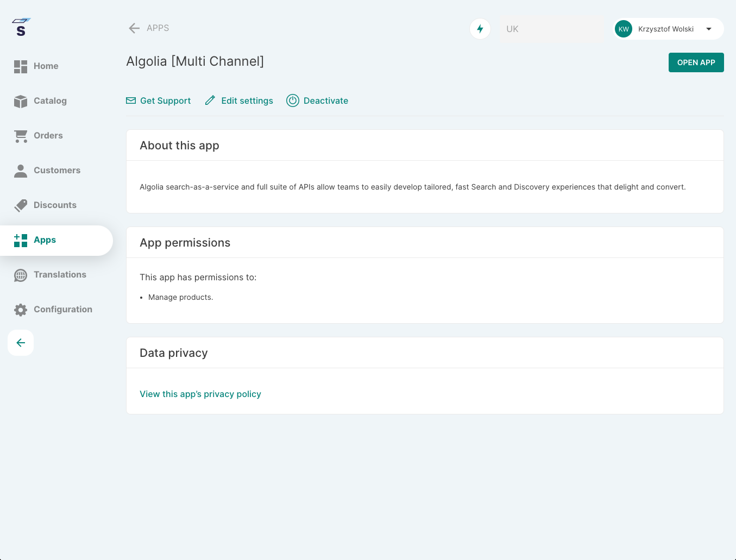Click the Algolia search-as-a-service description text
This screenshot has width=736, height=560.
click(413, 187)
